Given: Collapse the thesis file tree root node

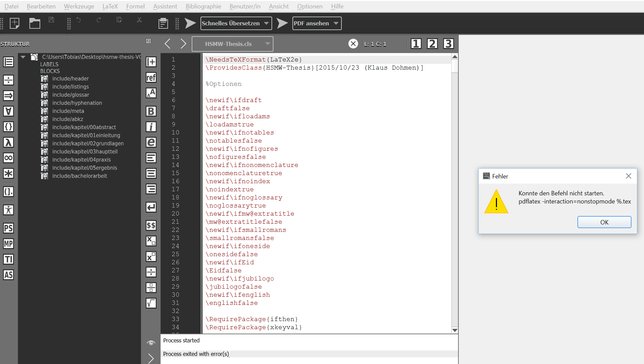Looking at the screenshot, I should [23, 57].
